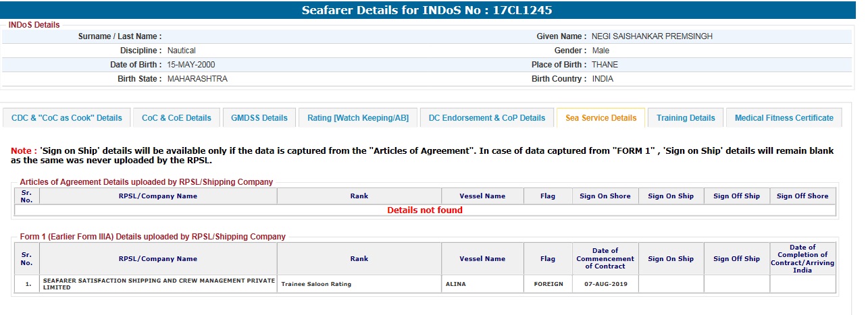This screenshot has width=868, height=315.
Task: Click the FOREIGN flag cell
Action: click(x=547, y=284)
